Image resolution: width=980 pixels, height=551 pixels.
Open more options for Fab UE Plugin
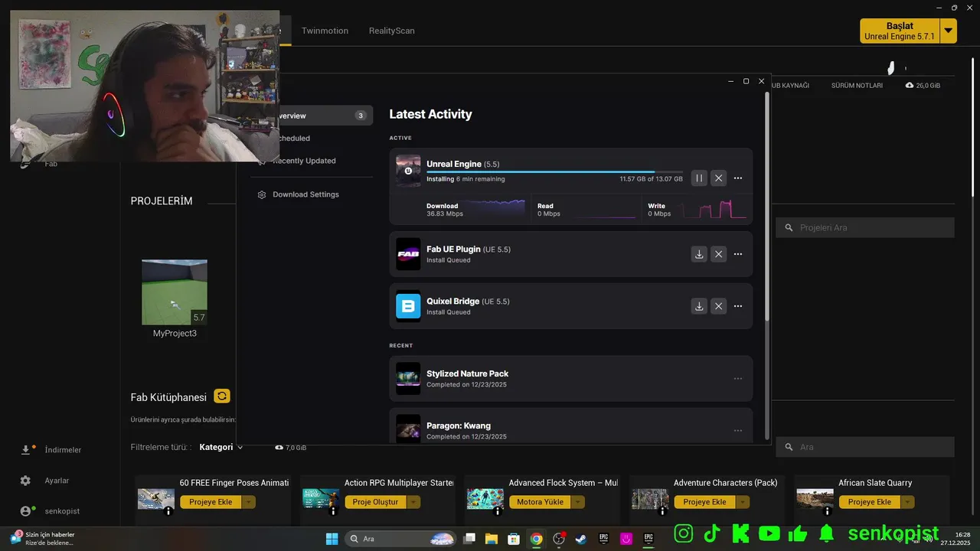click(x=738, y=254)
